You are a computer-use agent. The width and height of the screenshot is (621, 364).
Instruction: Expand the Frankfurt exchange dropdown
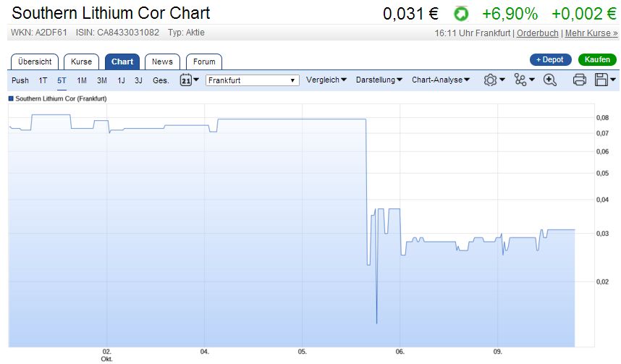253,80
